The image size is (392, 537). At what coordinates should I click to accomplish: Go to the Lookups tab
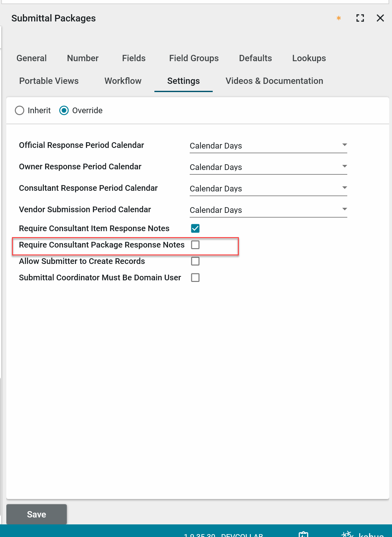click(309, 58)
